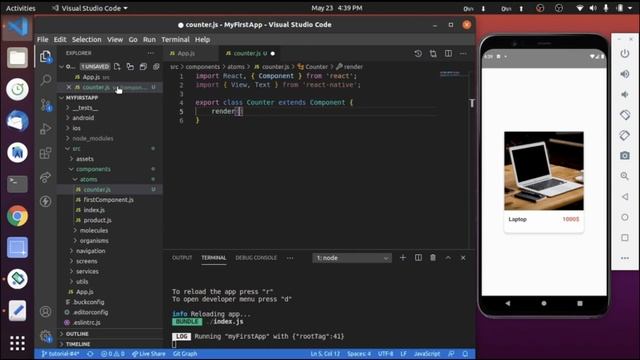The image size is (640, 360).
Task: Expand the OUTLINE section
Action: pyautogui.click(x=77, y=334)
